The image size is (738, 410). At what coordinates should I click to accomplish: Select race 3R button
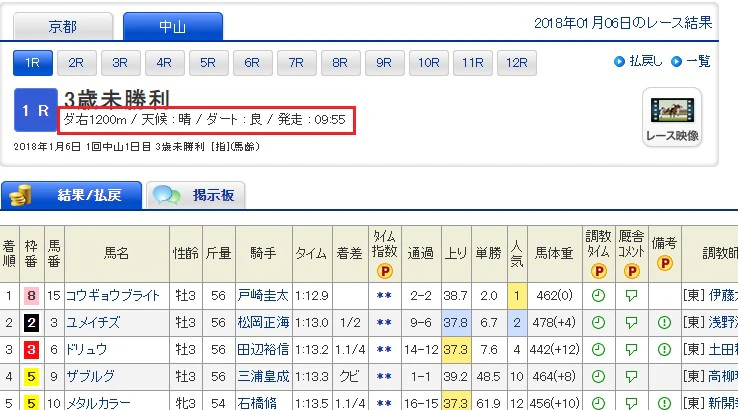pos(120,63)
